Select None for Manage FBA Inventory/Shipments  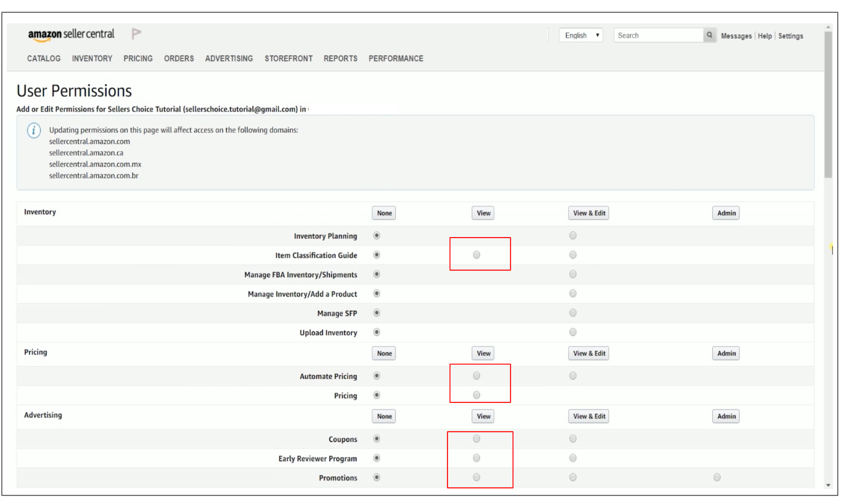(377, 274)
